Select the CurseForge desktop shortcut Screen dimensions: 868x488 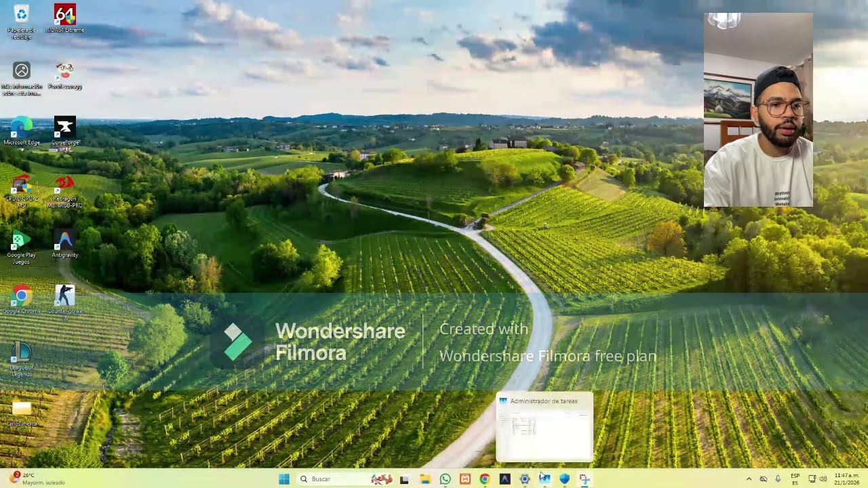[65, 131]
